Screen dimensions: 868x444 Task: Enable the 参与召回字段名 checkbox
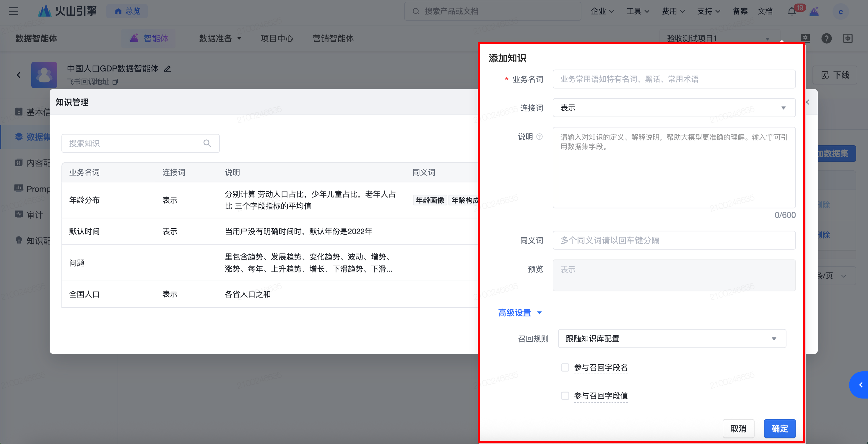click(565, 367)
